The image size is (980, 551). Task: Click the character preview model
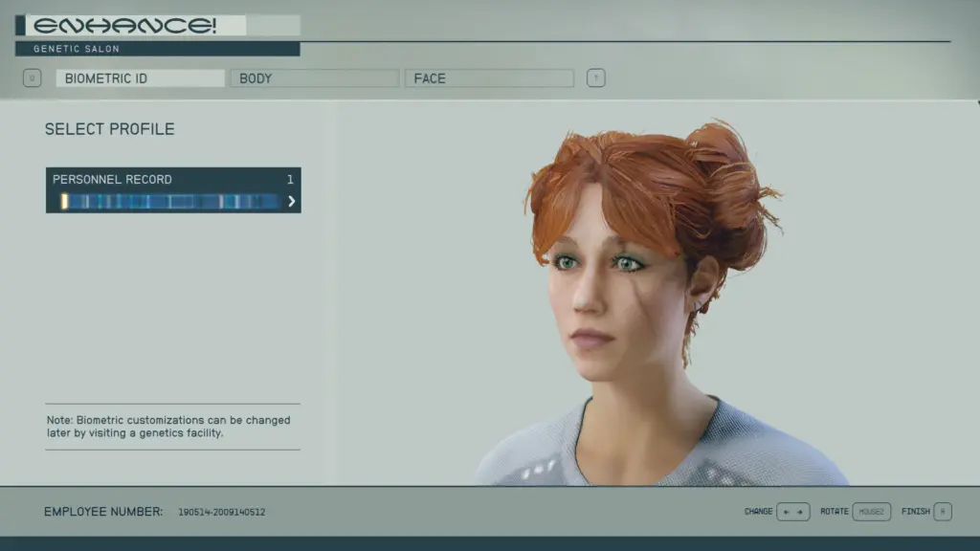[657, 303]
